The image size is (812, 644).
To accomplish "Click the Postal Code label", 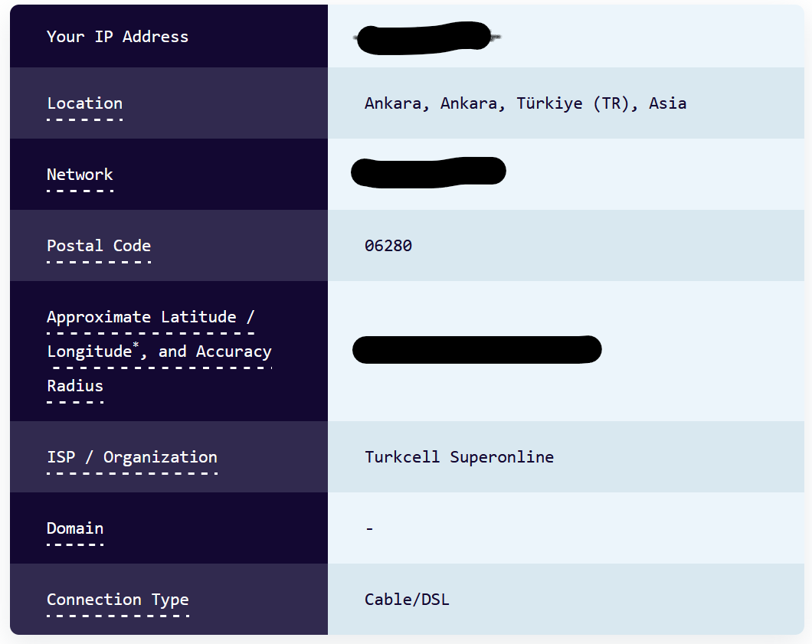I will pos(99,246).
